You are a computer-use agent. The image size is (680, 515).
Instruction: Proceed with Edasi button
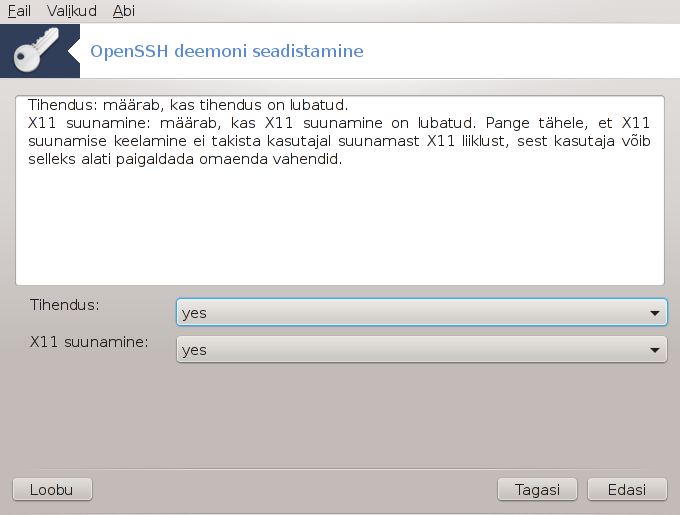tap(627, 490)
